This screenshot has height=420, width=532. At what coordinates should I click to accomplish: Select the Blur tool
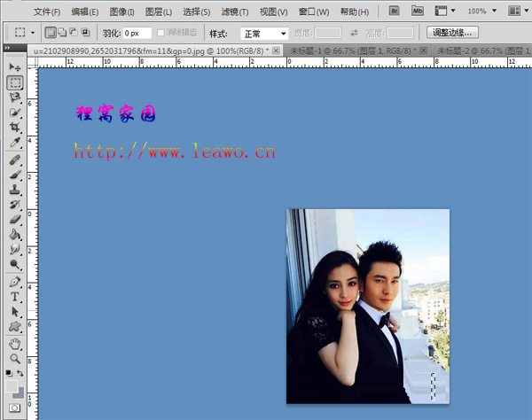[14, 250]
